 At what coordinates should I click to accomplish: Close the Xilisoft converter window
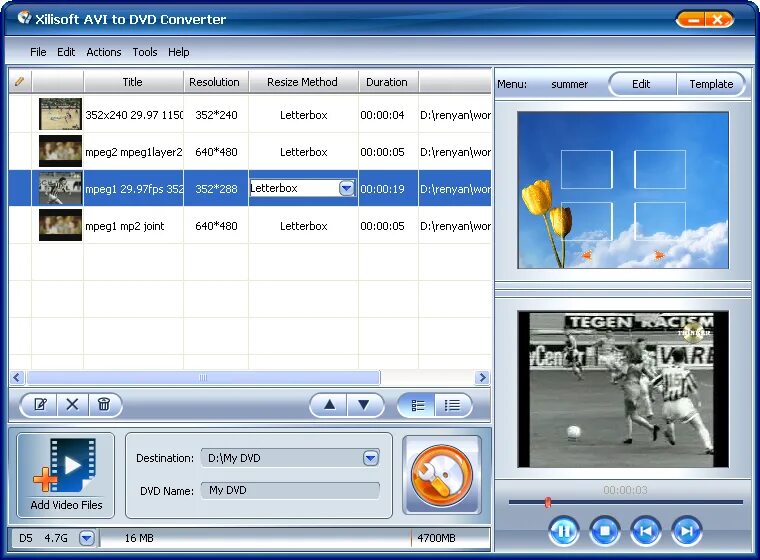tap(719, 20)
